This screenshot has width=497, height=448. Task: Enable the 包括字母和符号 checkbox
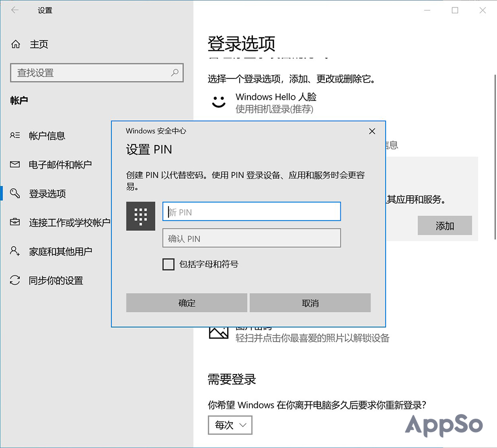tap(168, 264)
